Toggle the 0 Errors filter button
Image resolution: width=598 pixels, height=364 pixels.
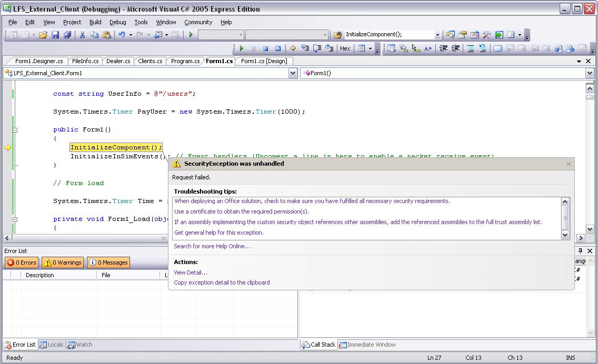(22, 262)
